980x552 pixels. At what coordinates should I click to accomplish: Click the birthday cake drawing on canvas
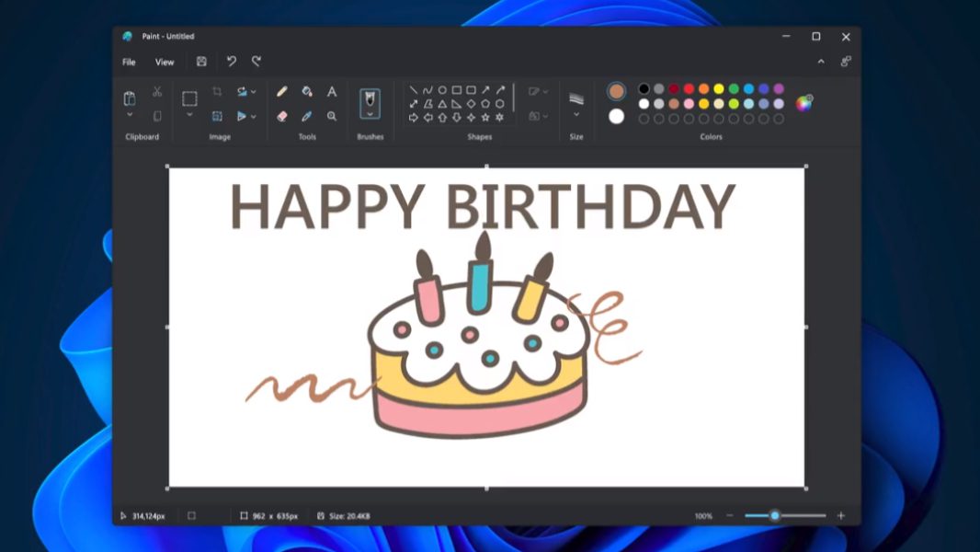pyautogui.click(x=479, y=336)
